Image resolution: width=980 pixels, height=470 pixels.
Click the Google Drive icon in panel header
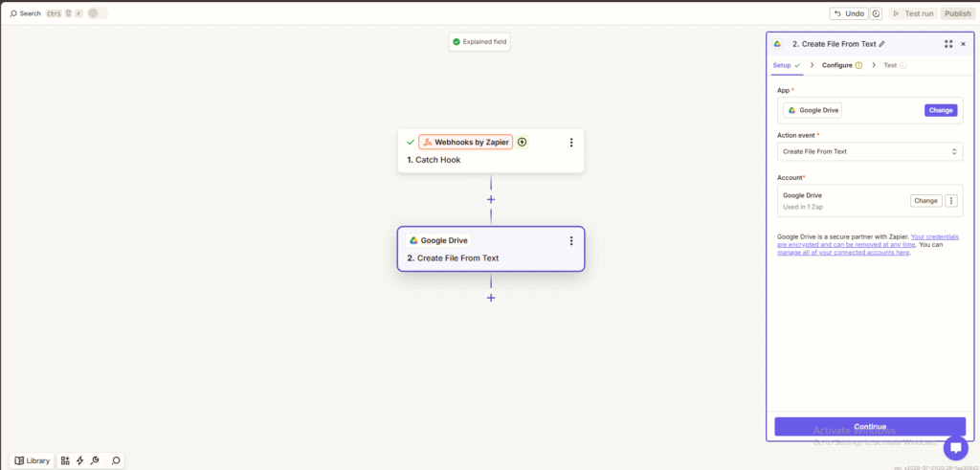pos(777,44)
